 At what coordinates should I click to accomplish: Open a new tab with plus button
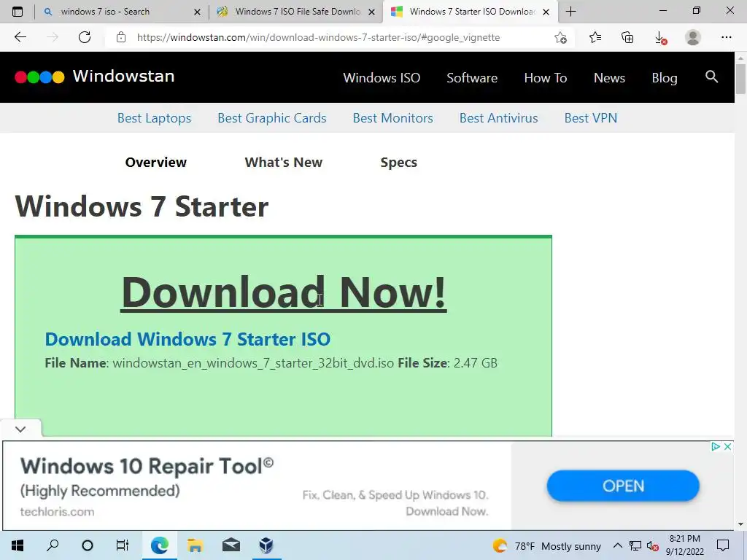(x=570, y=12)
